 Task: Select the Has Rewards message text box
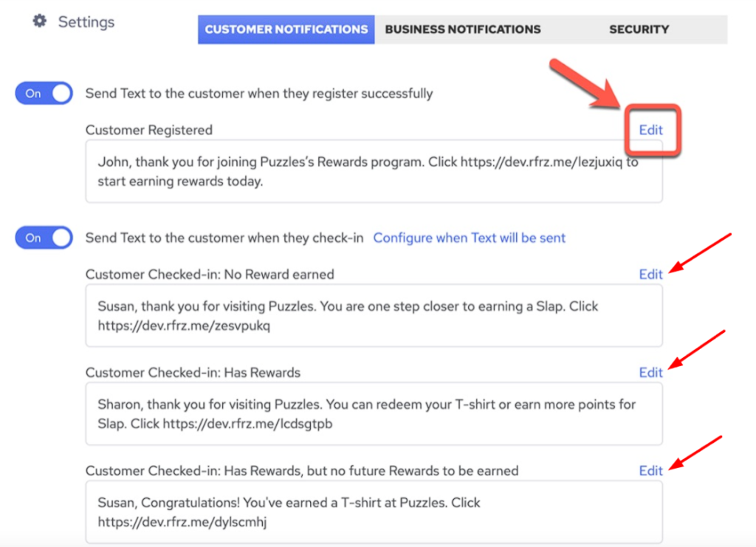(x=374, y=413)
